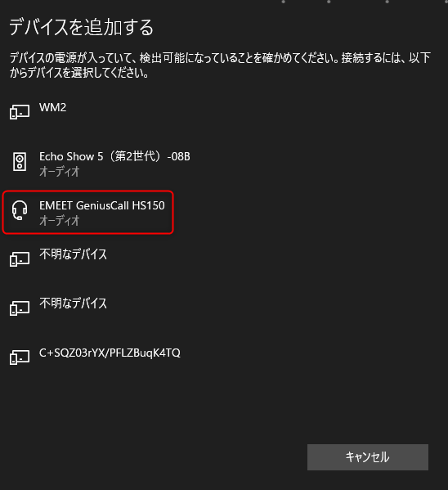448x490 pixels.
Task: Click the red highlighted device entry
Action: coord(87,212)
